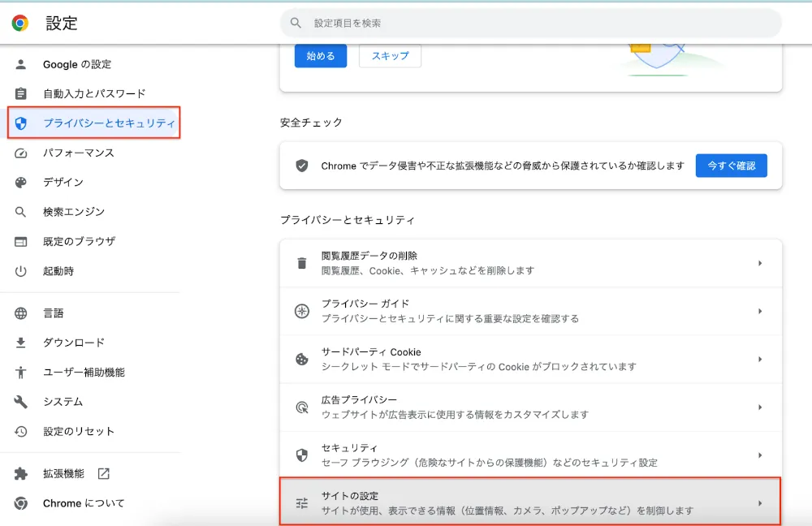Open 広告プライバシー using its right arrow
The height and width of the screenshot is (526, 812).
[x=760, y=407]
